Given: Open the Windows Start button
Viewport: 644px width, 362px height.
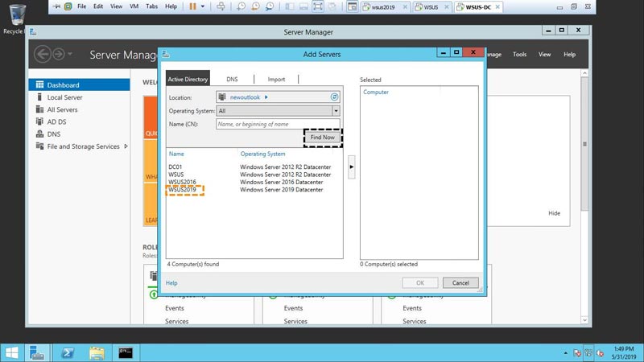Looking at the screenshot, I should click(12, 352).
